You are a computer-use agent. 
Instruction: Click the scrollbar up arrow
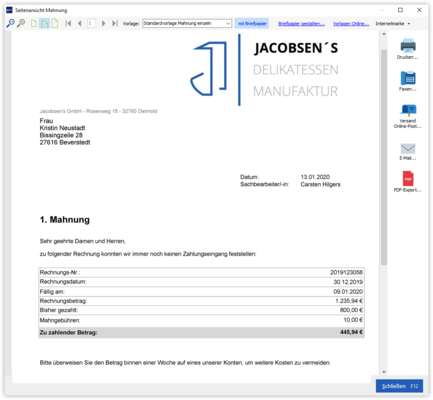pyautogui.click(x=384, y=34)
